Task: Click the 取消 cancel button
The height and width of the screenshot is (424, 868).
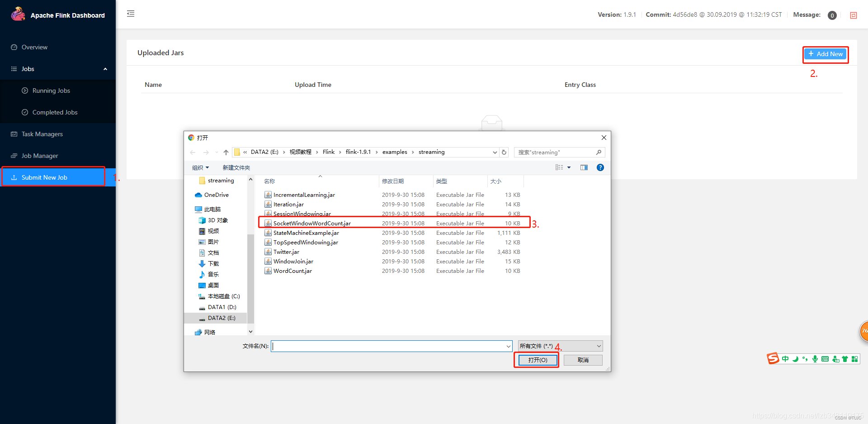Action: coord(583,360)
